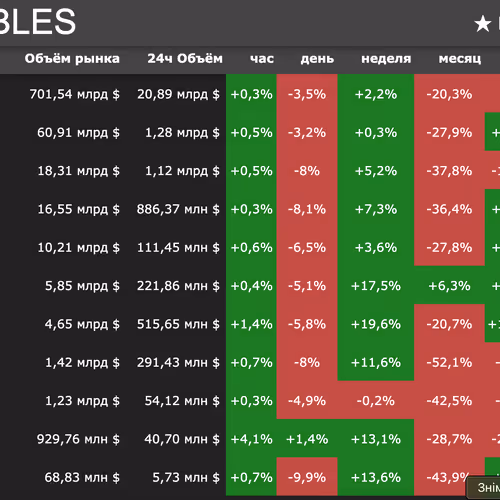
Task: Select the день period column header
Action: pos(317,59)
